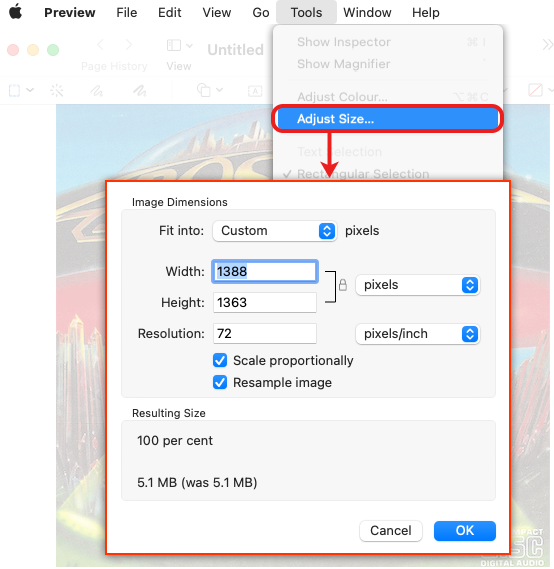The image size is (554, 569).
Task: Choose Adjust Colour from Tools menu
Action: (x=388, y=97)
